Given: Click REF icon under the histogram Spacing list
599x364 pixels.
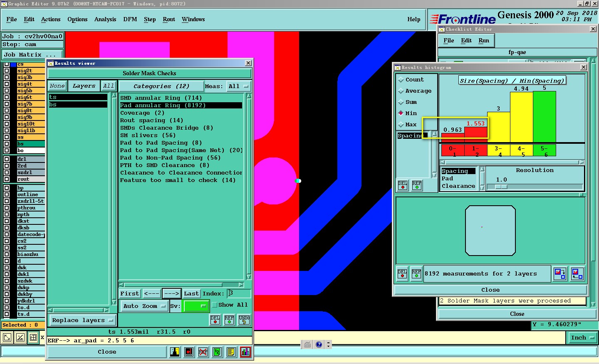Looking at the screenshot, I should coord(417,185).
